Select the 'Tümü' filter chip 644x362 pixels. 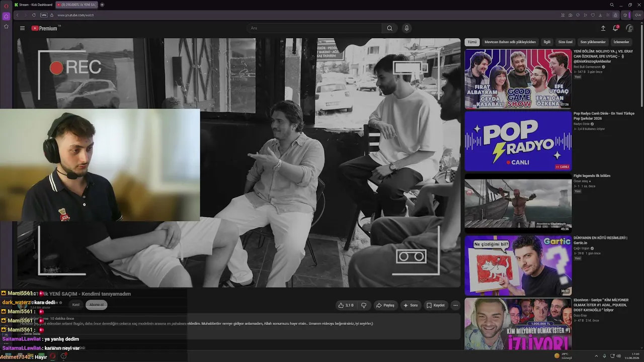point(472,42)
